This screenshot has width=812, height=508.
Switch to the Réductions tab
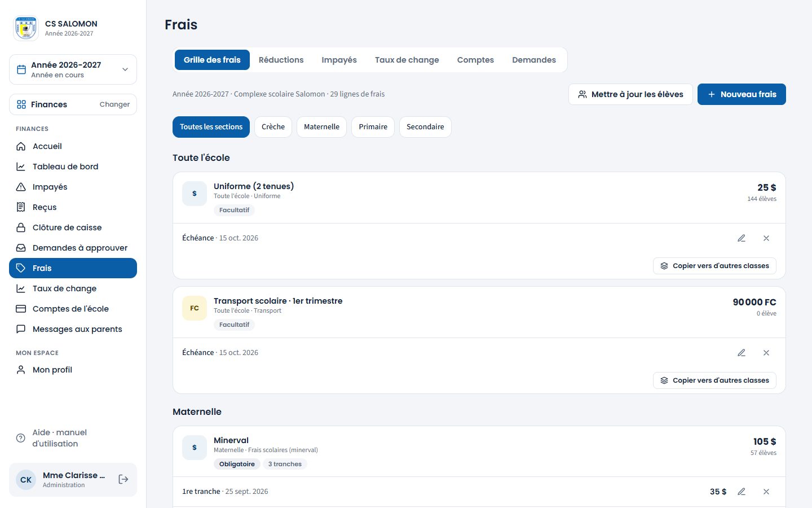tap(281, 60)
